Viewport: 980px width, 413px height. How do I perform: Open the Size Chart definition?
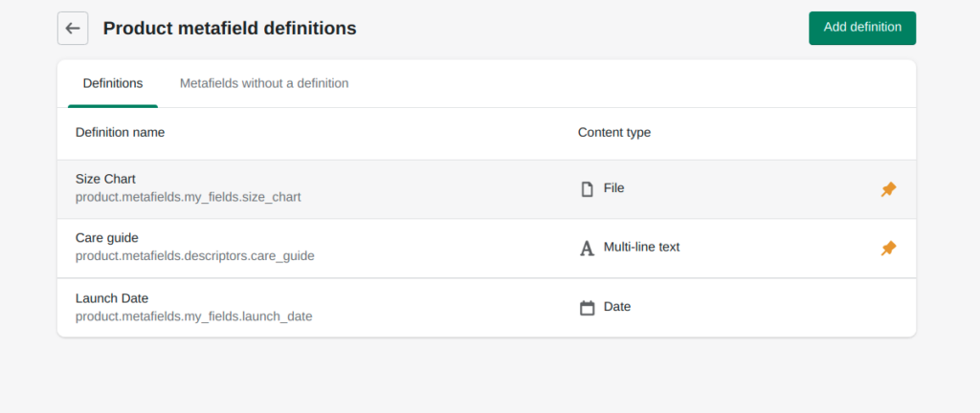(x=105, y=179)
